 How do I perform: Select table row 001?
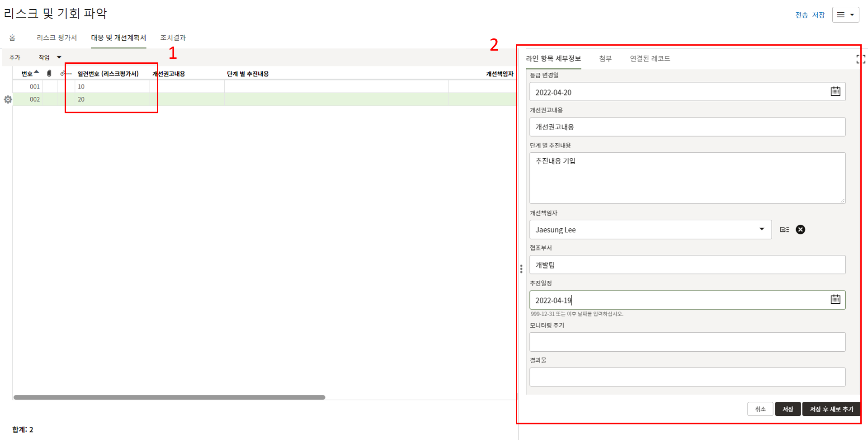click(35, 86)
